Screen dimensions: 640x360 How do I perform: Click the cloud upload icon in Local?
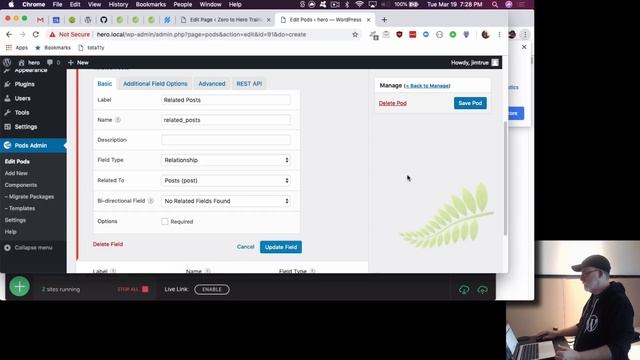(x=482, y=290)
